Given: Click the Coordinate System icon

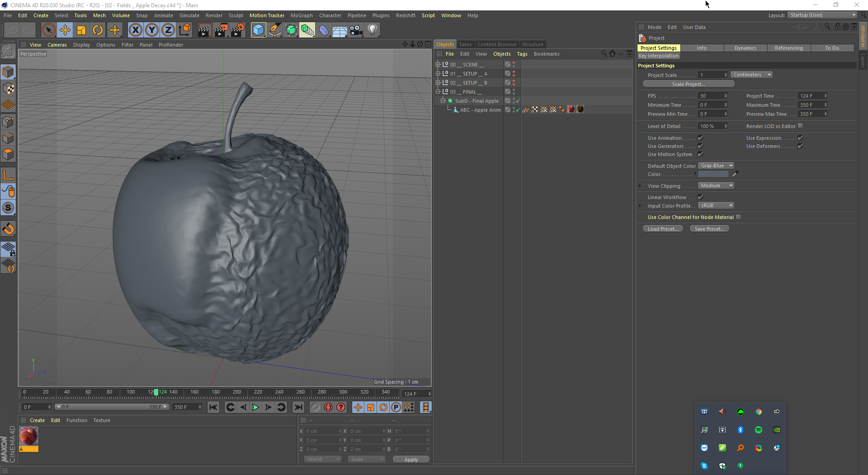Looking at the screenshot, I should point(184,30).
